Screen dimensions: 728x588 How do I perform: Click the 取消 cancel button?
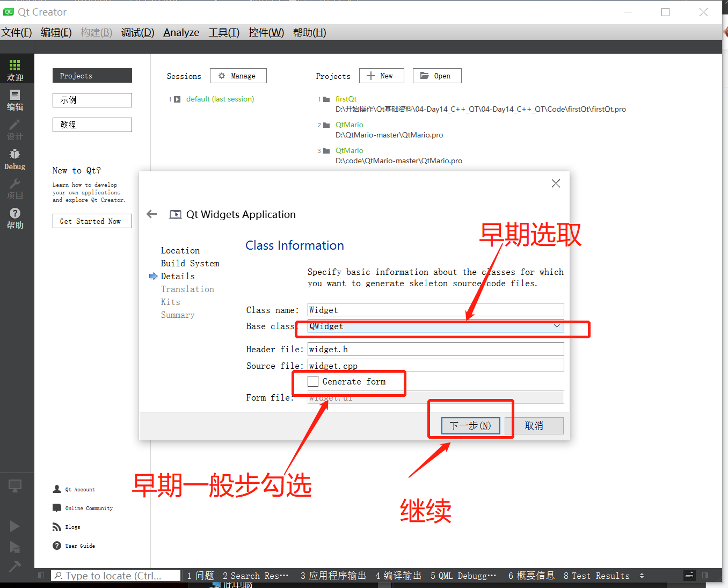(534, 426)
